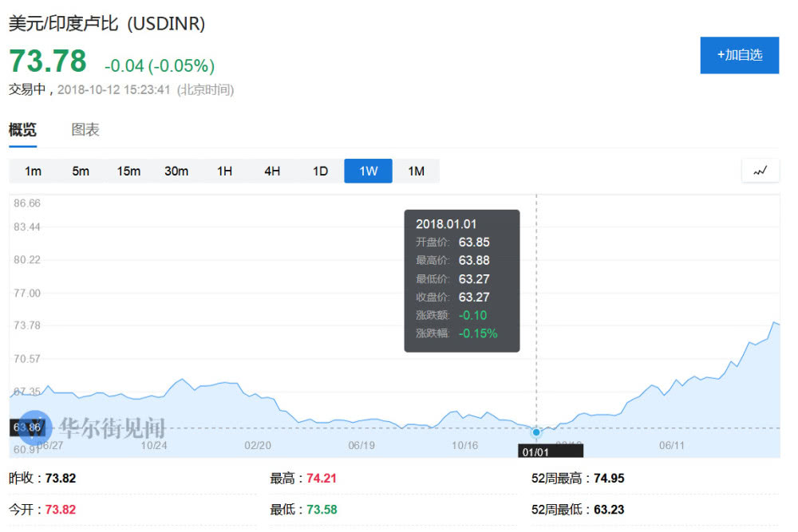Click 昨收 value 73.82

click(x=61, y=478)
